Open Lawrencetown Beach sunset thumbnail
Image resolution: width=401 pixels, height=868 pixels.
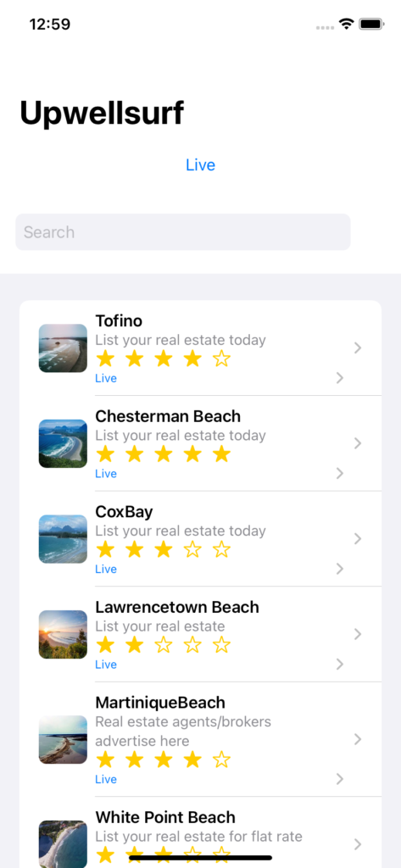pyautogui.click(x=63, y=634)
